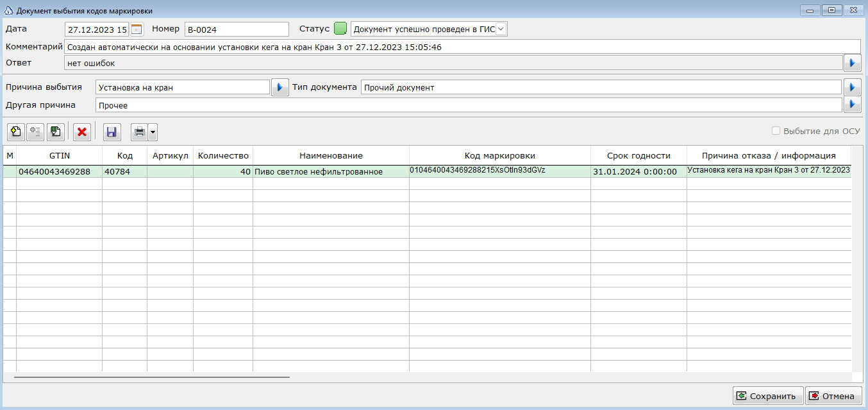The image size is (868, 410).
Task: Open the Тип документа selection arrow
Action: pos(852,87)
